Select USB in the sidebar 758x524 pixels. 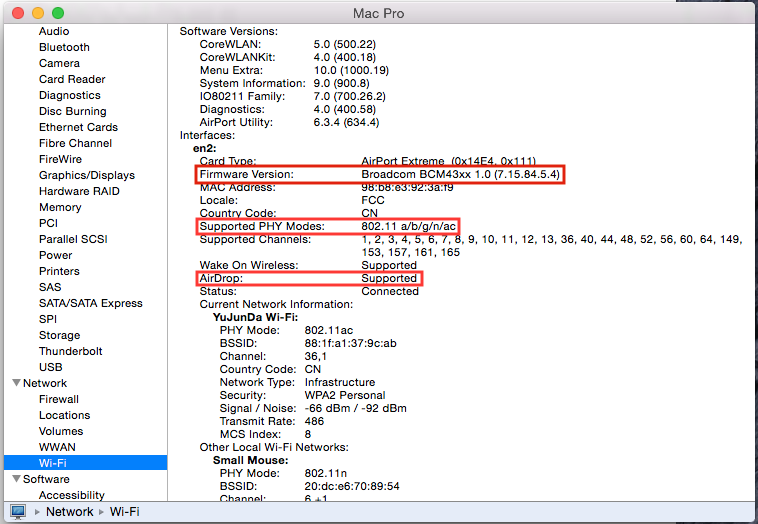click(x=50, y=367)
